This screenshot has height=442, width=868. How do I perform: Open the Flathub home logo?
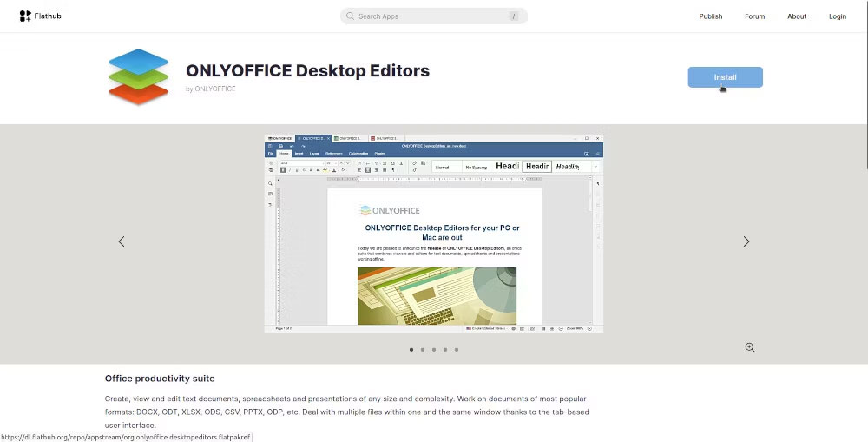(40, 16)
